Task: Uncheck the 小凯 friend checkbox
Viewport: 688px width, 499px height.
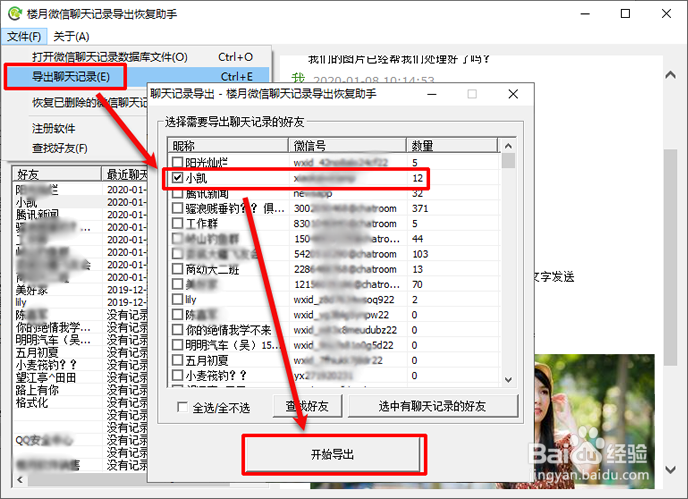Action: point(177,178)
